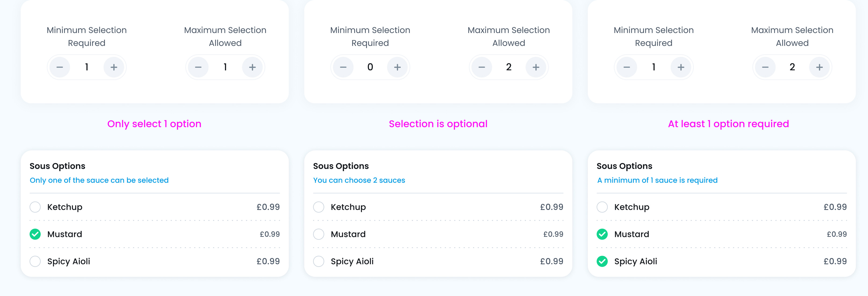868x296 pixels.
Task: Increase minimum selection in first card
Action: pos(114,67)
